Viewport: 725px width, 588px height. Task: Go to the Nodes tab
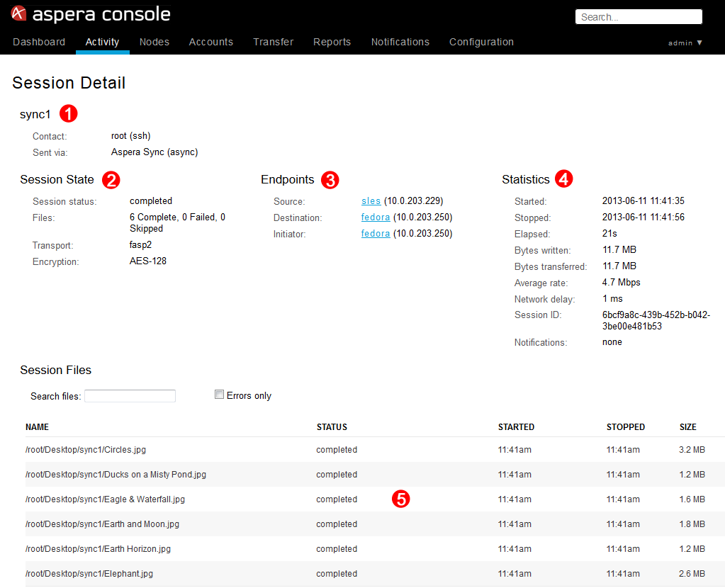154,42
